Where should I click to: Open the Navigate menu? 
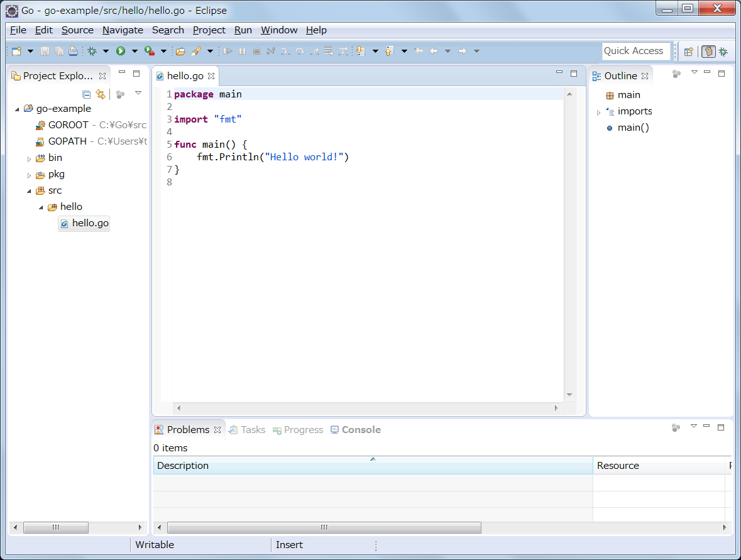pos(123,30)
